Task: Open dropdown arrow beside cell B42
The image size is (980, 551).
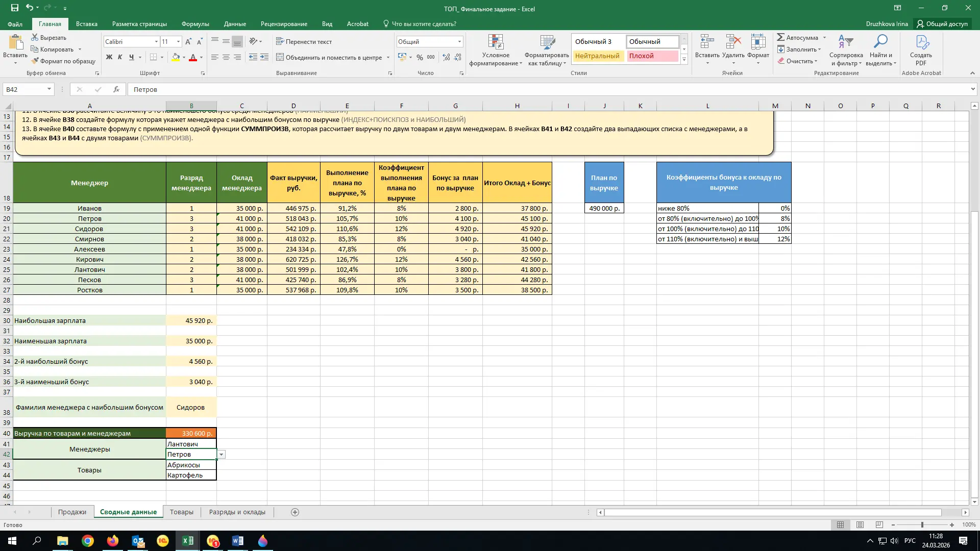Action: (x=221, y=455)
